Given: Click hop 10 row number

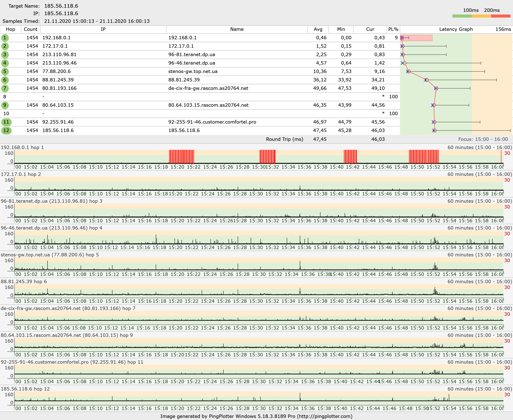Looking at the screenshot, I should (6, 114).
